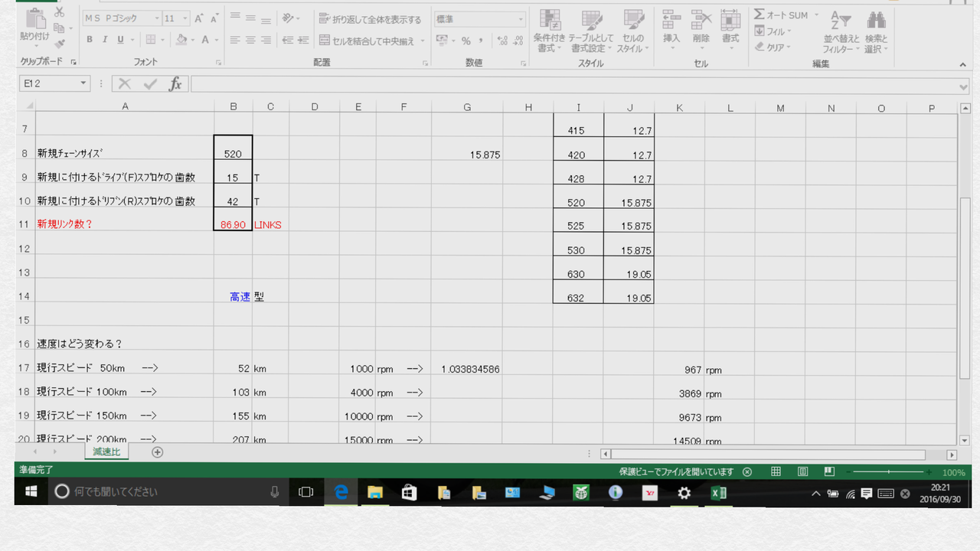Collapse the ribbon with the chevron
Image resolution: width=980 pixels, height=551 pixels.
(963, 64)
